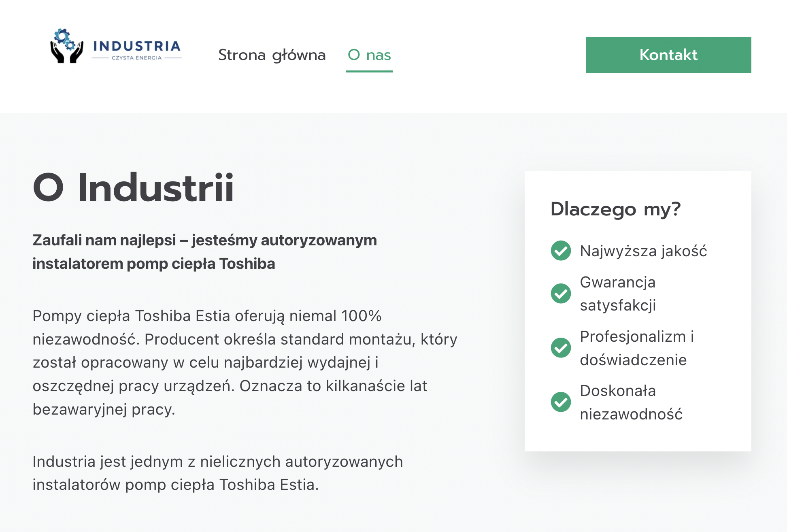The height and width of the screenshot is (532, 787).
Task: Click the green underline below O nas
Action: pyautogui.click(x=369, y=72)
